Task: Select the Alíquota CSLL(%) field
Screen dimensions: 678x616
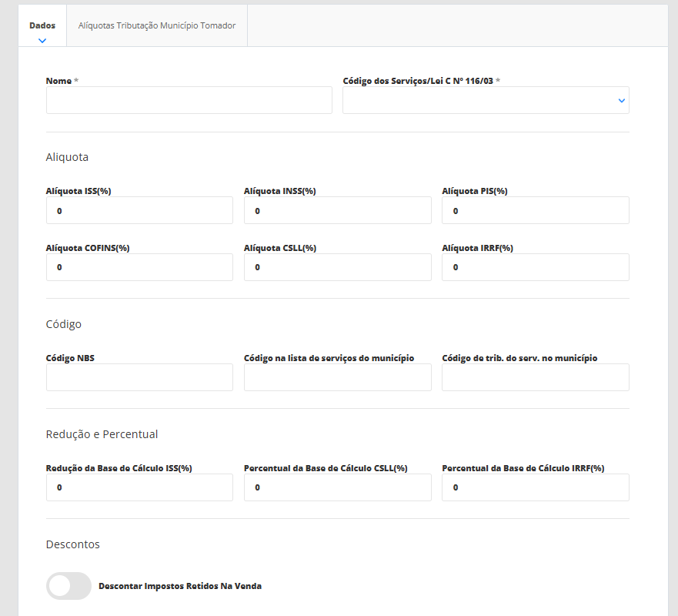Action: [x=337, y=267]
